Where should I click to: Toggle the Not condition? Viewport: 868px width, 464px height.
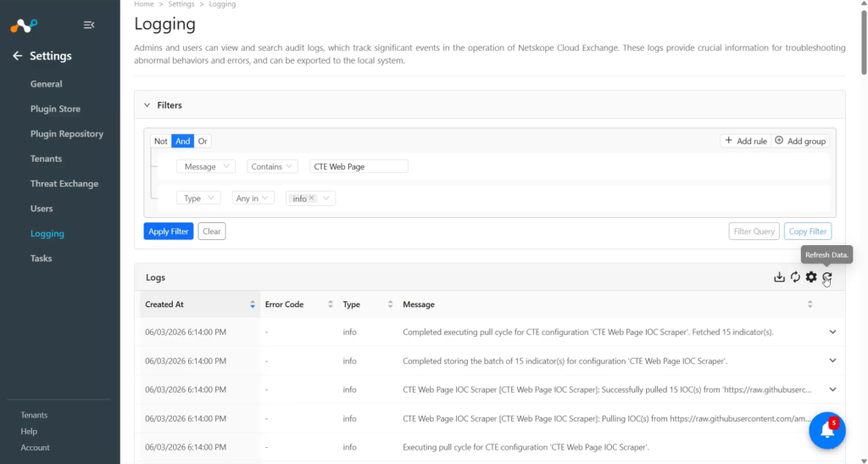(160, 141)
